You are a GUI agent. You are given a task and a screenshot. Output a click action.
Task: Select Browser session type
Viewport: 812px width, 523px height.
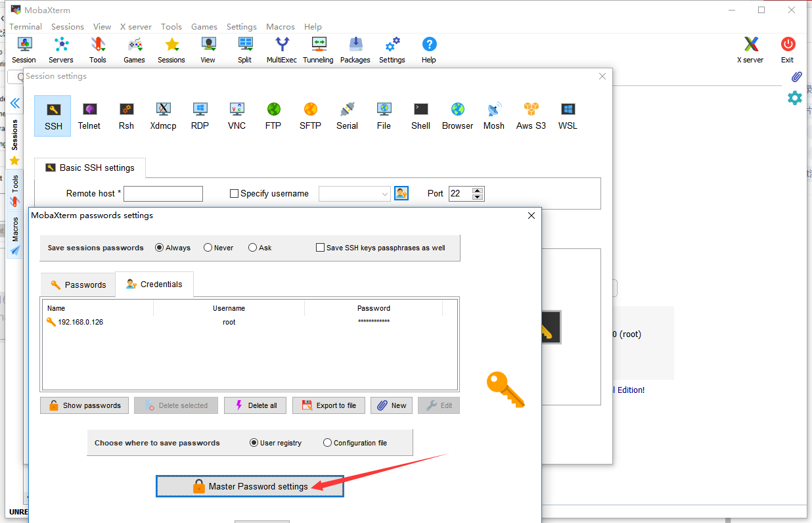pos(458,116)
